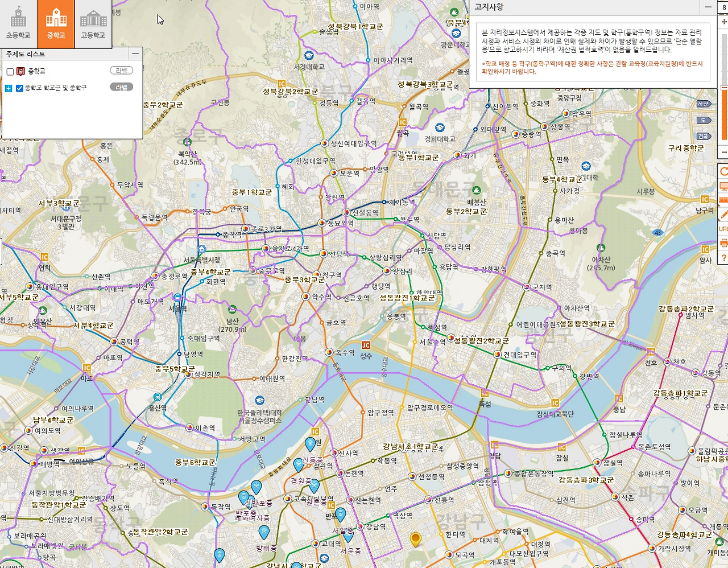Click the 서경대학교 university icon

tap(309, 55)
